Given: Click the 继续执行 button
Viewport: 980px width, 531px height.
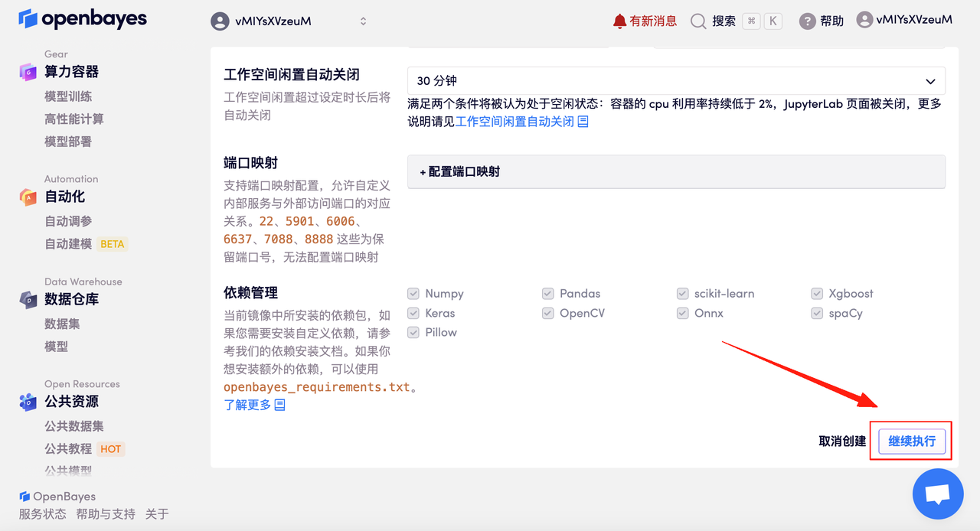Looking at the screenshot, I should point(912,441).
